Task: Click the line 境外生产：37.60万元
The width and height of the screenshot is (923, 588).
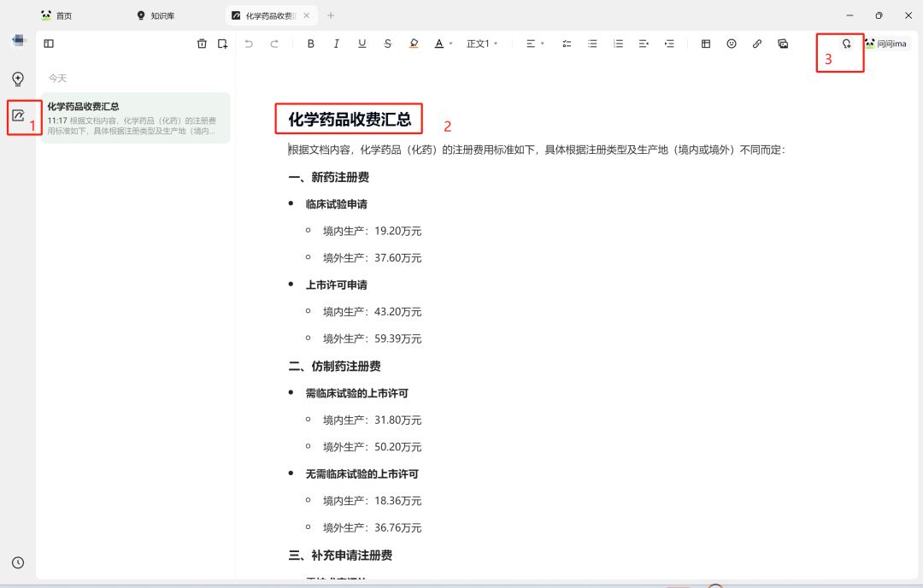Action: pos(372,258)
